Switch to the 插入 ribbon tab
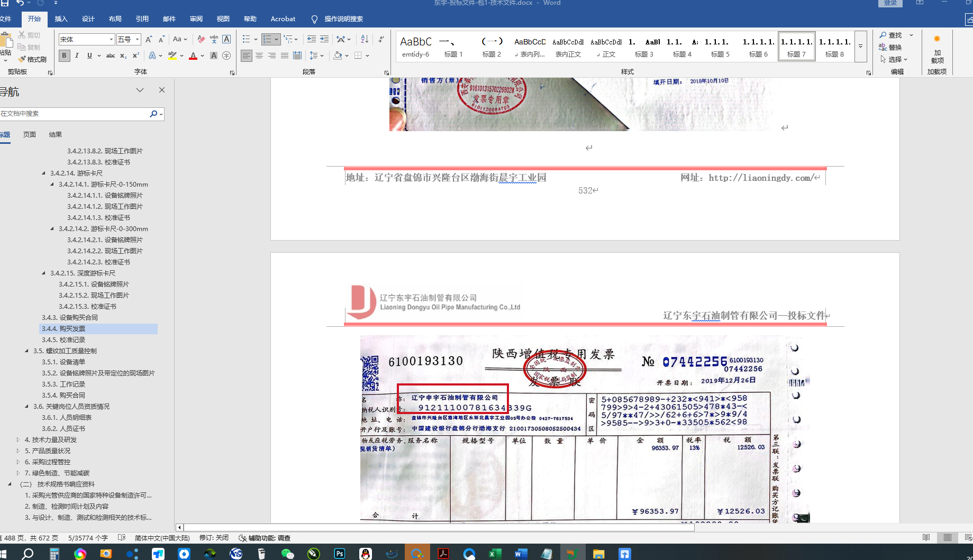973x560 pixels. pyautogui.click(x=61, y=19)
